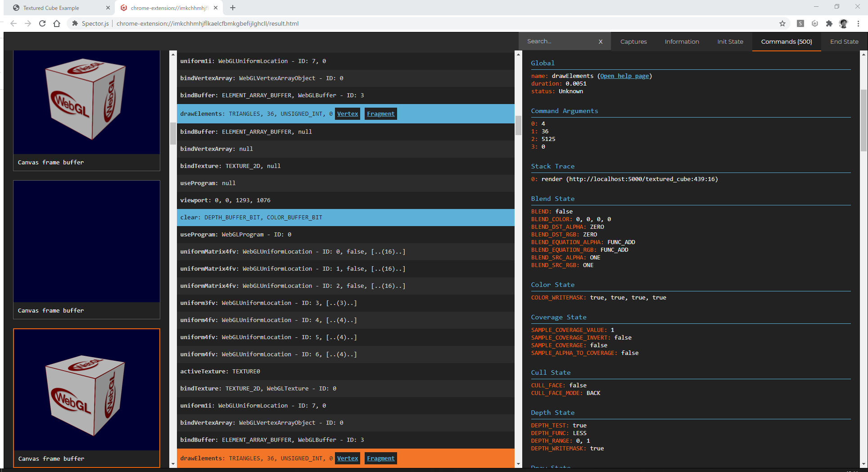868x472 pixels.
Task: Click the 'BLEND_COLOR: 0, 0, 0, 0' line
Action: [x=571, y=219]
